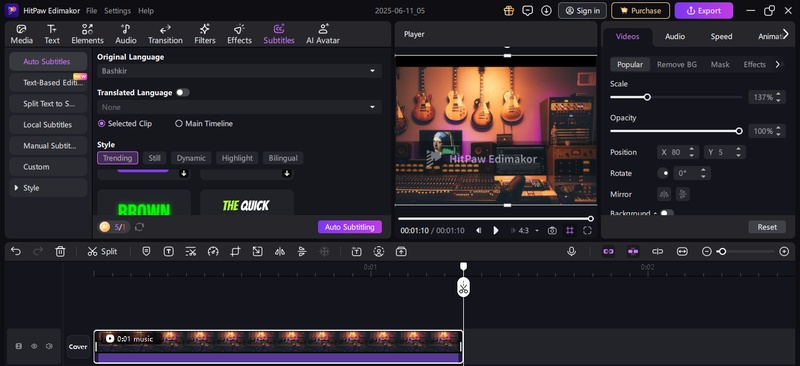The width and height of the screenshot is (800, 366).
Task: Toggle the player grid overlay icon
Action: pyautogui.click(x=570, y=231)
